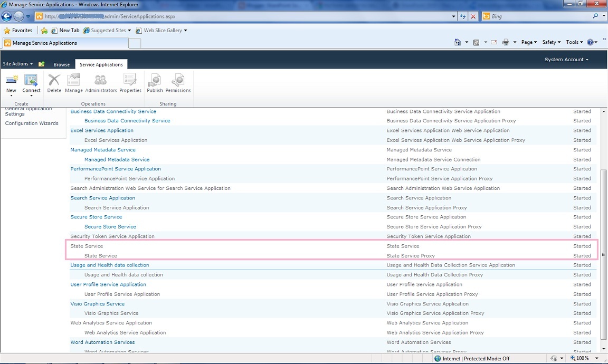The height and width of the screenshot is (364, 608).
Task: Click the browser Forward arrow button
Action: click(18, 16)
